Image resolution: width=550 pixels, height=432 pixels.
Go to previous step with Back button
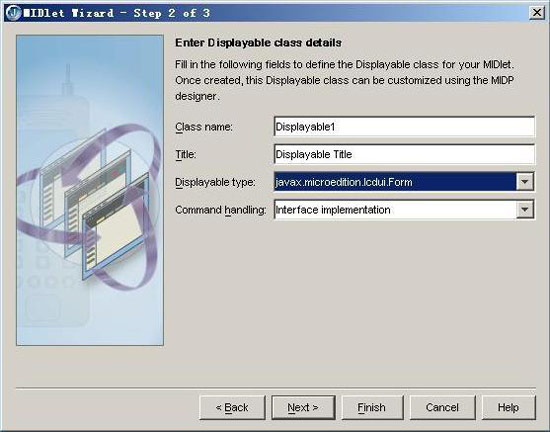coord(232,407)
